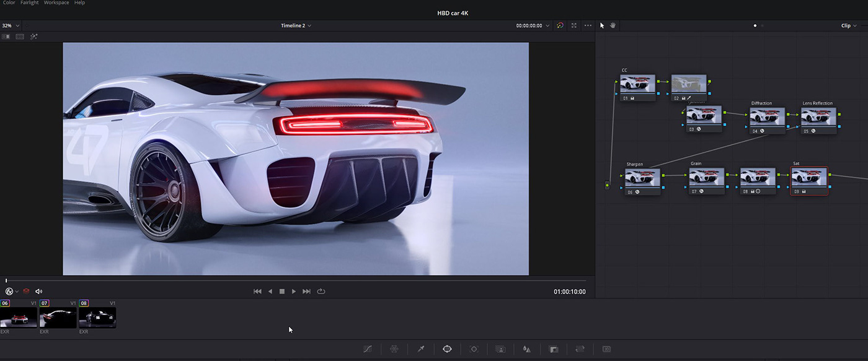Open the Tracker palette
868x361 pixels.
(x=474, y=349)
